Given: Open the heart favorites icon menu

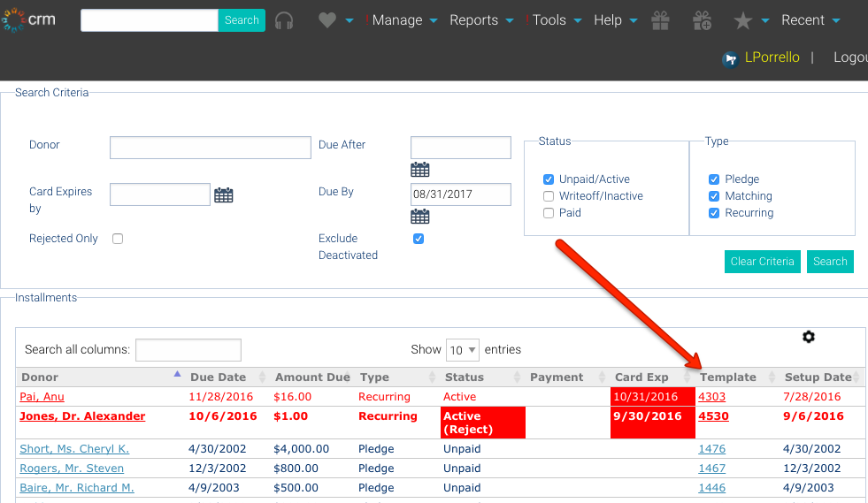Looking at the screenshot, I should pos(327,20).
